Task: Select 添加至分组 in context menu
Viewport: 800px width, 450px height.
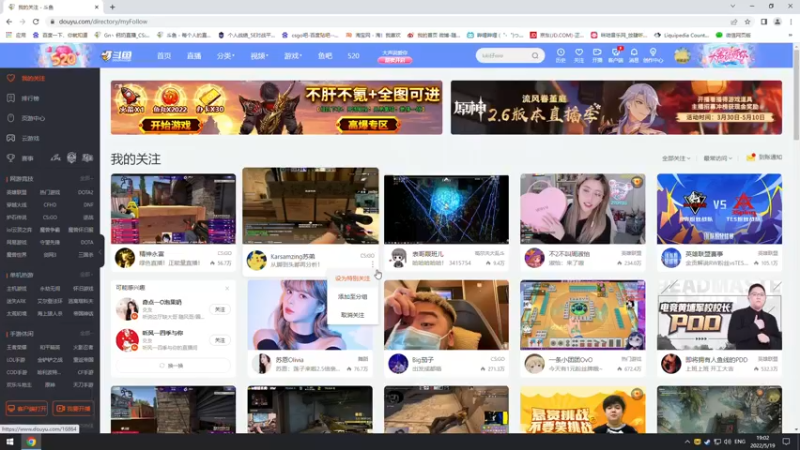Action: 353,296
